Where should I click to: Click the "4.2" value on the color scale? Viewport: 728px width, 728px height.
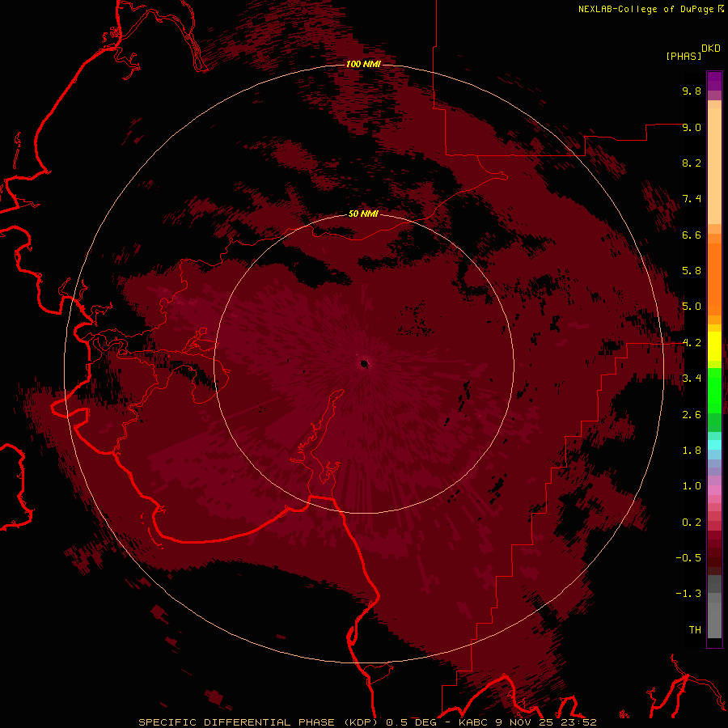point(692,343)
